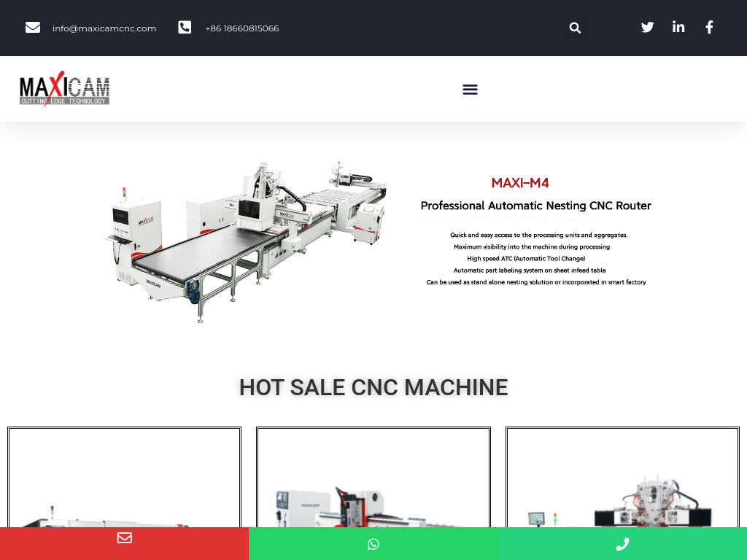Select 'Automatic part labeling system' line
This screenshot has width=747, height=560.
pyautogui.click(x=530, y=271)
